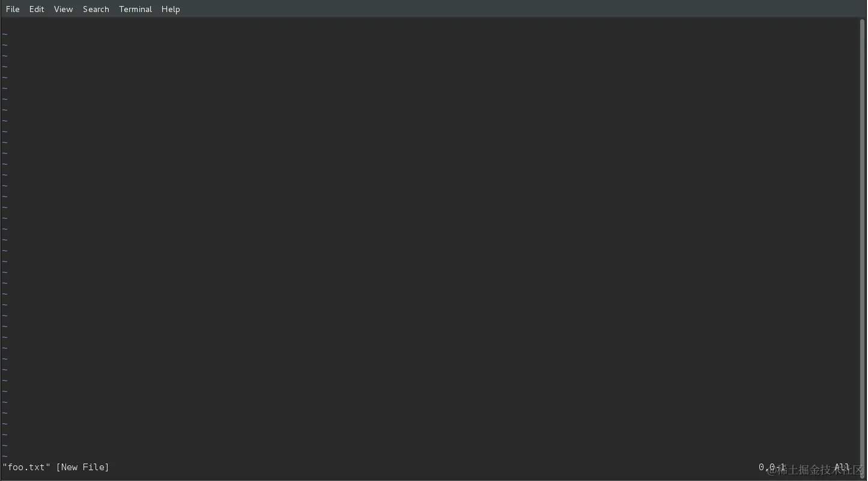Place cursor on the empty first buffer line

tap(429, 23)
